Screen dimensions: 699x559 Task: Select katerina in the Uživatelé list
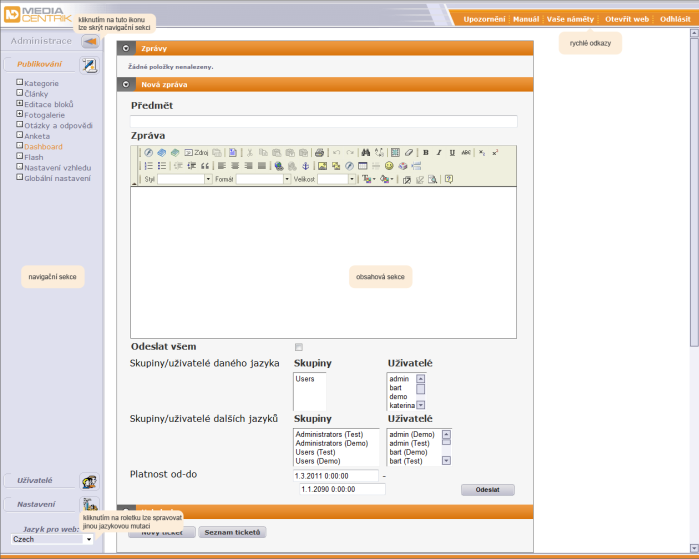tap(402, 406)
